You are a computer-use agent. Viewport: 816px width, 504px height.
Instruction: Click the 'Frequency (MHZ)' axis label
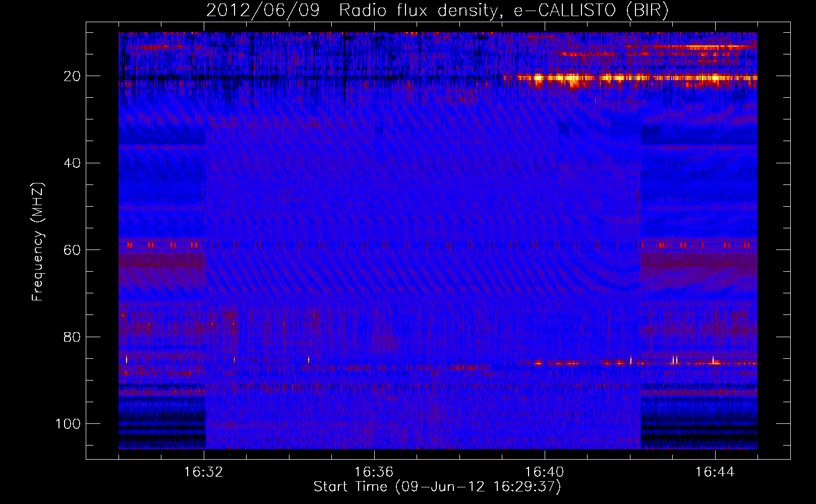(38, 242)
